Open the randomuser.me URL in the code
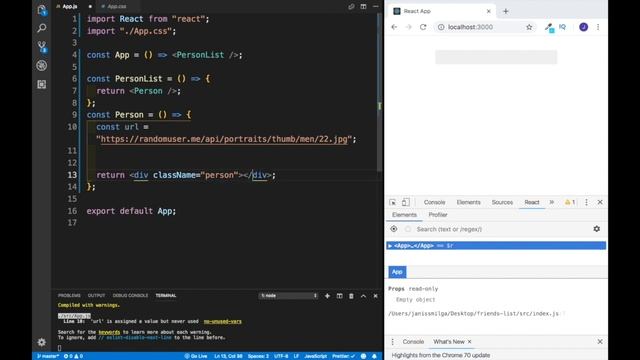This screenshot has height=360, width=640. click(x=224, y=139)
